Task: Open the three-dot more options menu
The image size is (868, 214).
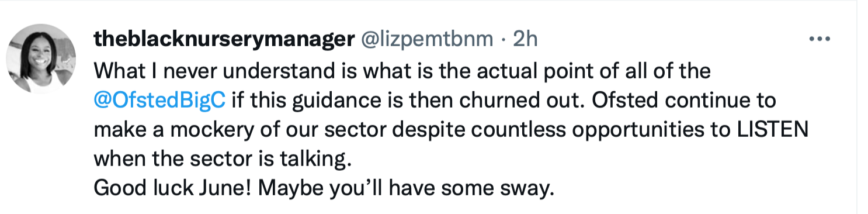Action: (x=819, y=40)
